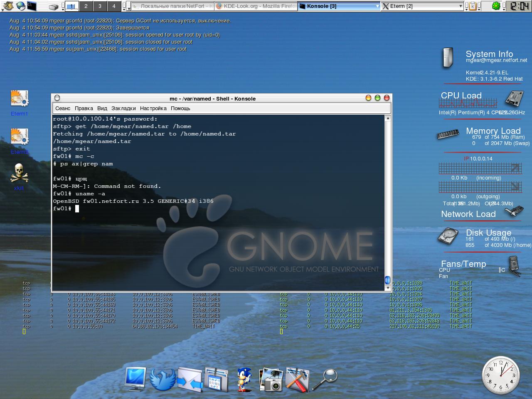Click 'sftp> get /home/mgear/named.tar /home' line
The image size is (532, 399).
(x=122, y=126)
